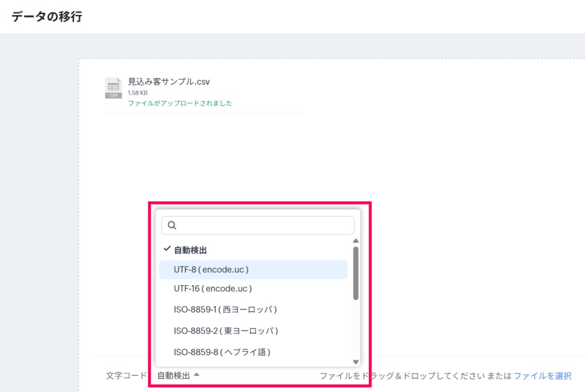This screenshot has height=392, width=585.
Task: Select the checked 自動検出 option in list
Action: coord(191,250)
